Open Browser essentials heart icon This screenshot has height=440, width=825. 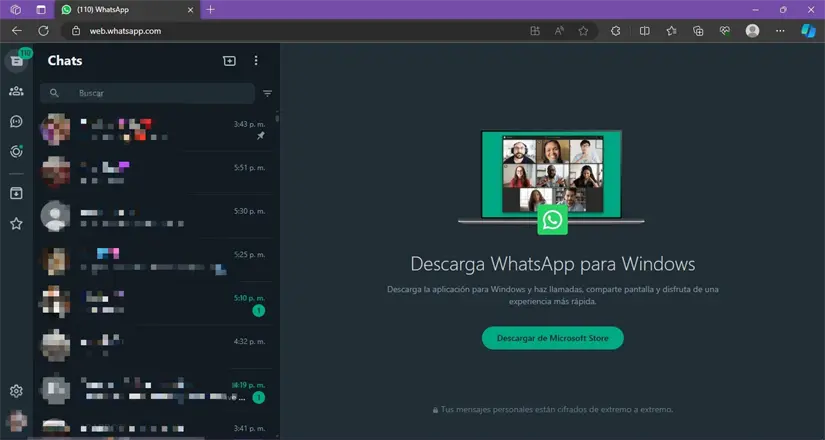(x=725, y=31)
